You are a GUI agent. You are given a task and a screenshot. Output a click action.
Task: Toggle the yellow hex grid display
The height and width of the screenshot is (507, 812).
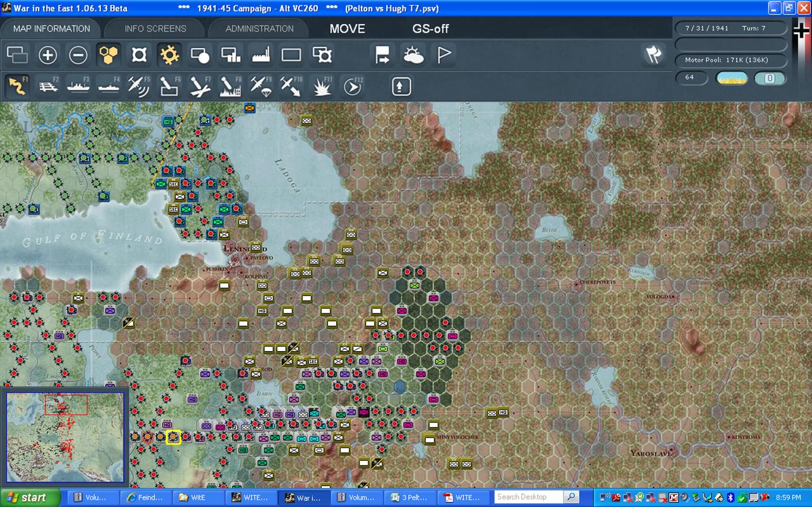coord(108,56)
